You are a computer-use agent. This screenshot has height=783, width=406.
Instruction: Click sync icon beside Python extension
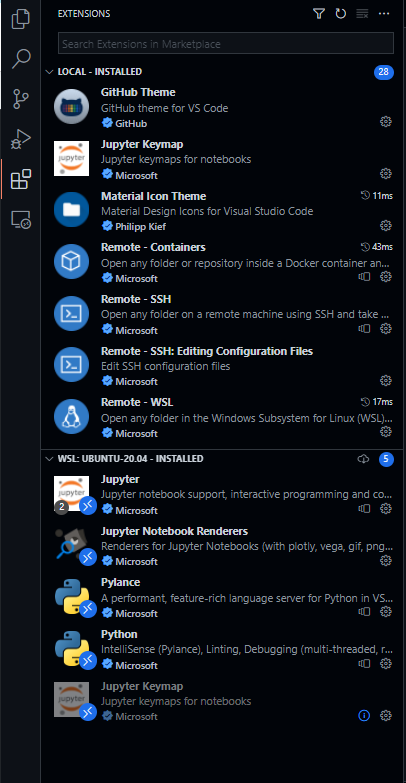click(x=365, y=664)
